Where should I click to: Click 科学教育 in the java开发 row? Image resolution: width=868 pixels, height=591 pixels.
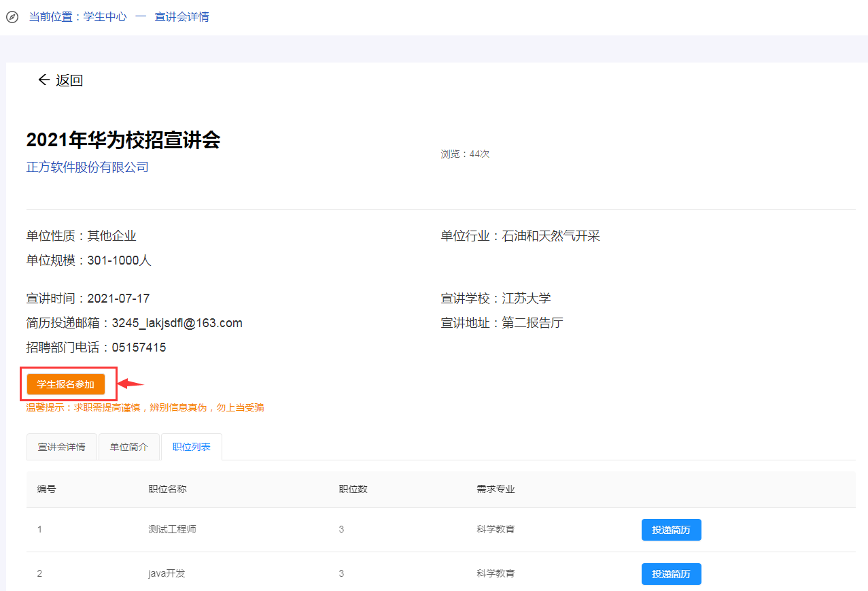click(496, 573)
